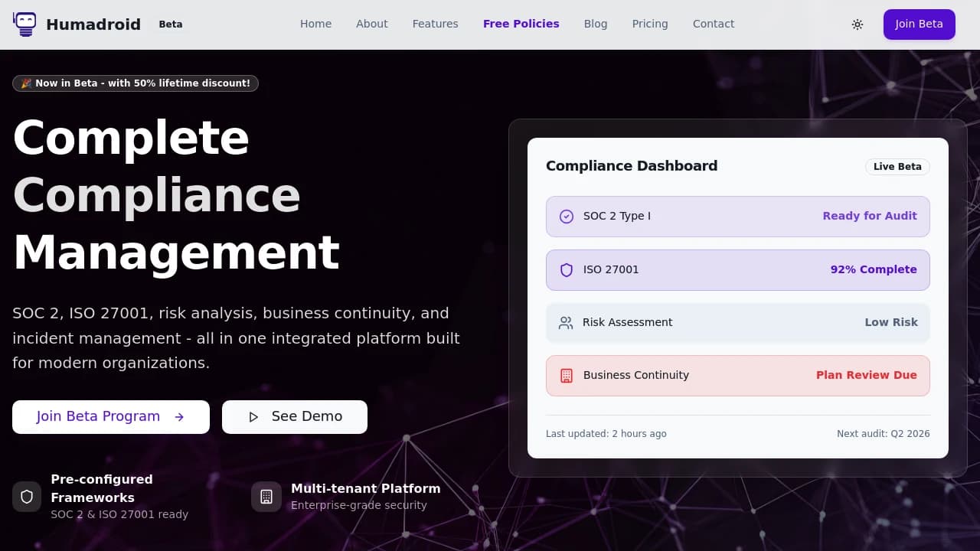Click the building icon for Multi-tenant Platform
The height and width of the screenshot is (551, 980).
pos(266,497)
